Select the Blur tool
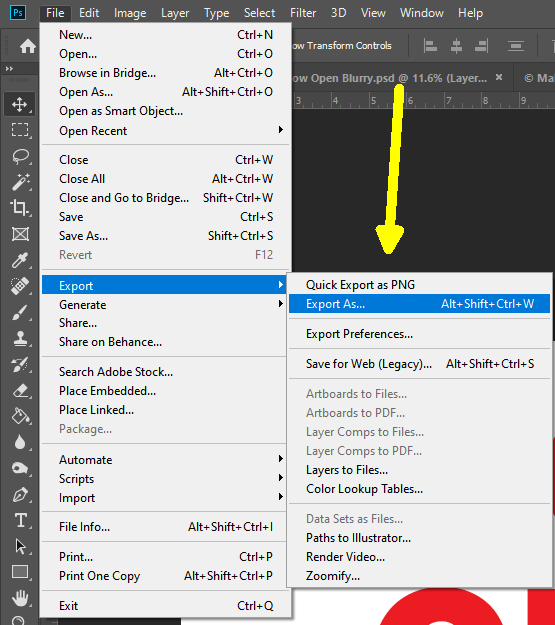Image resolution: width=555 pixels, height=625 pixels. 20,442
